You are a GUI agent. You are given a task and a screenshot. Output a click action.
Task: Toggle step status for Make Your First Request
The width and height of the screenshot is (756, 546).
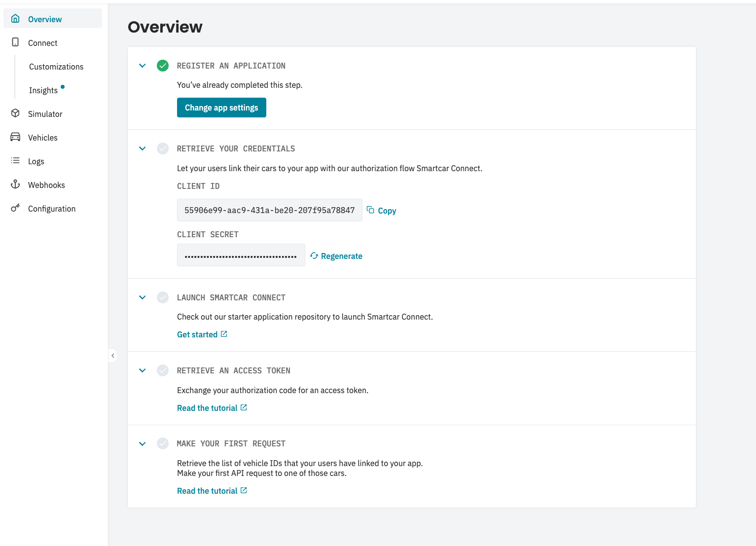163,443
